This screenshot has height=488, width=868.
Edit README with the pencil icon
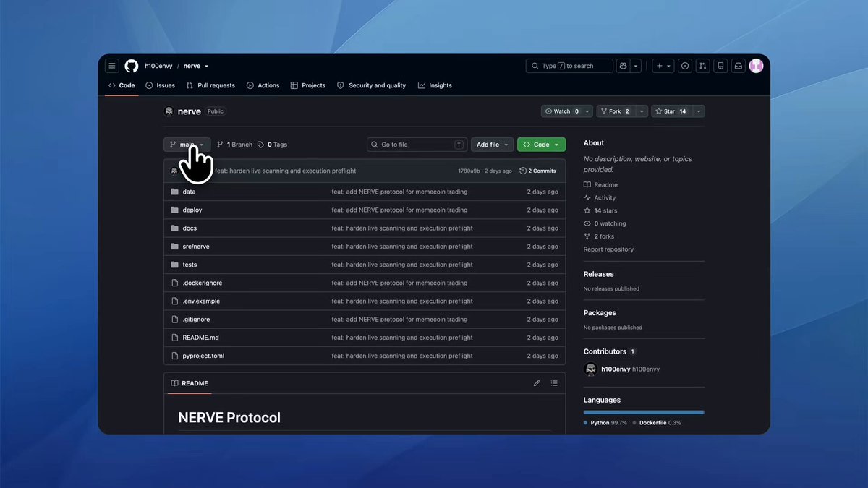[537, 383]
